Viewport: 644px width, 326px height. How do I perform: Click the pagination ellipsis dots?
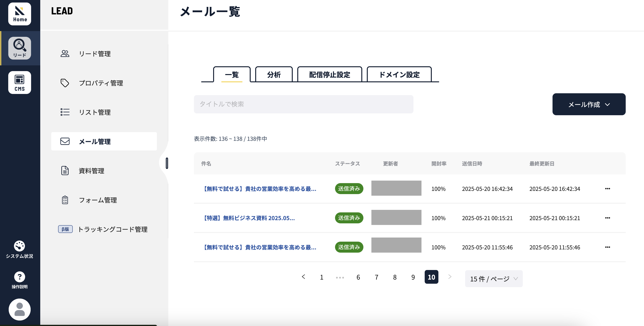point(340,277)
